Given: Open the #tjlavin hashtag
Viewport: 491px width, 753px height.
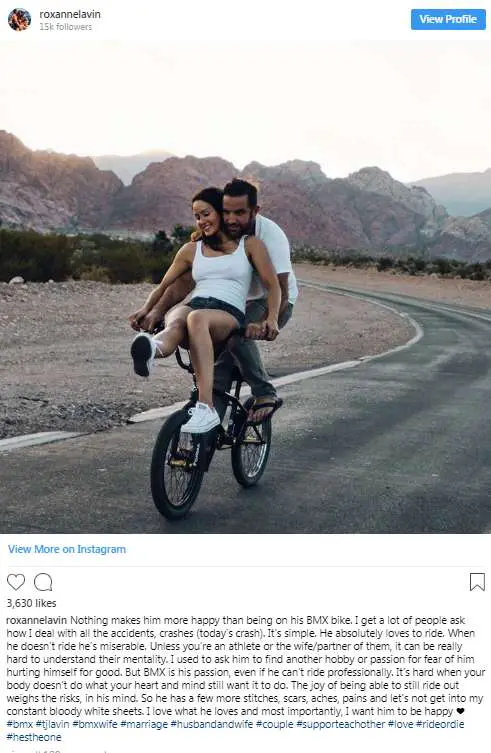Looking at the screenshot, I should [x=52, y=724].
